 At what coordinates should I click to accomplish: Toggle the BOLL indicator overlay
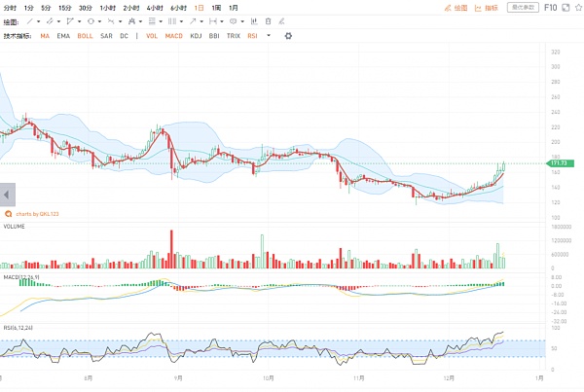coord(85,35)
